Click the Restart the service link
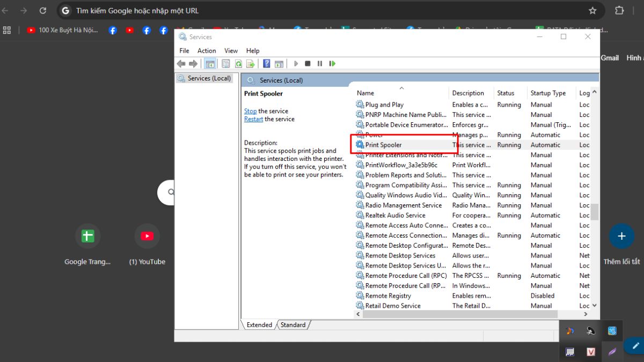The width and height of the screenshot is (644, 362). point(253,119)
